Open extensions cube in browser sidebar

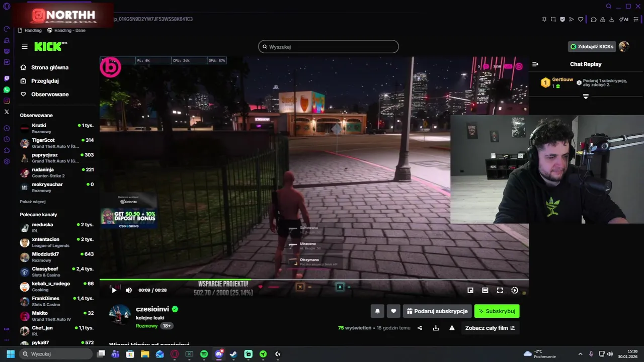tap(7, 150)
